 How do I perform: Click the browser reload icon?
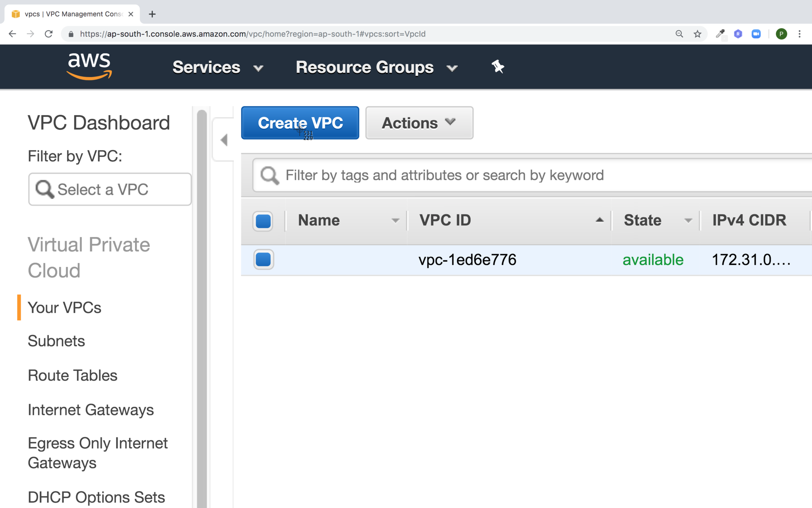48,34
